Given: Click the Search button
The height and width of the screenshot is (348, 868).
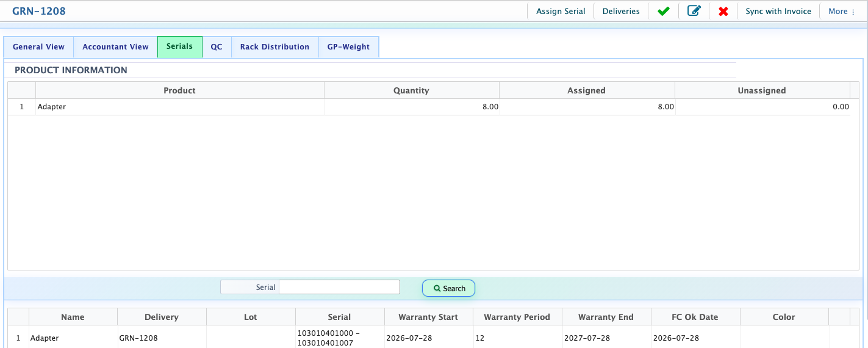Looking at the screenshot, I should coord(448,288).
